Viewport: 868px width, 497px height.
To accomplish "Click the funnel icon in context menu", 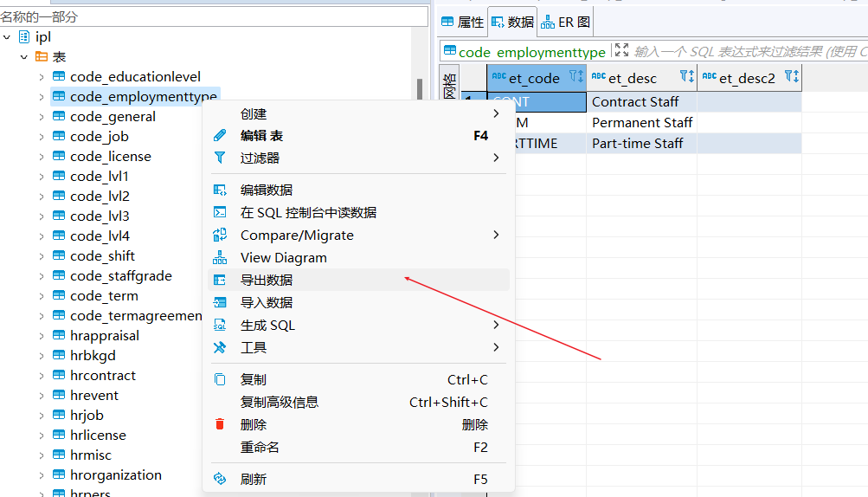I will [220, 158].
